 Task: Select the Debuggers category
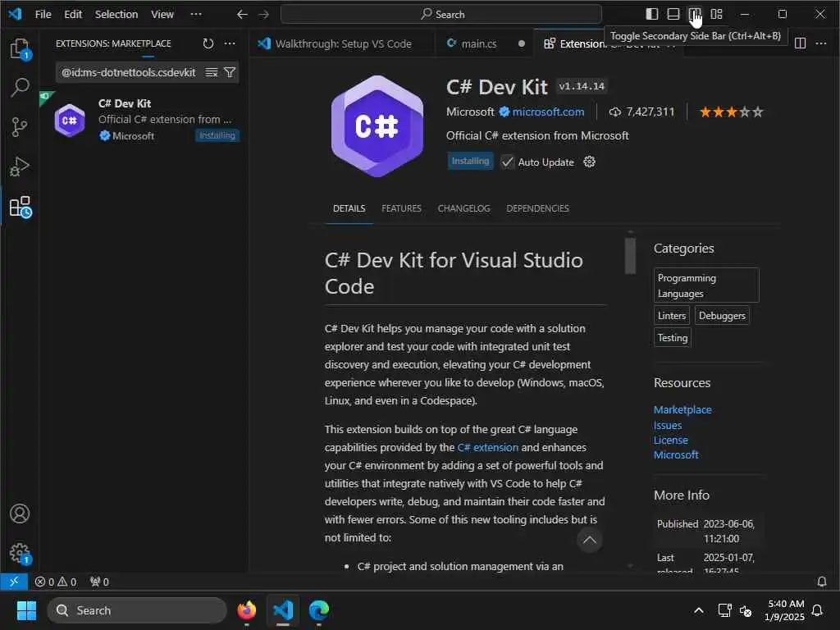tap(722, 316)
